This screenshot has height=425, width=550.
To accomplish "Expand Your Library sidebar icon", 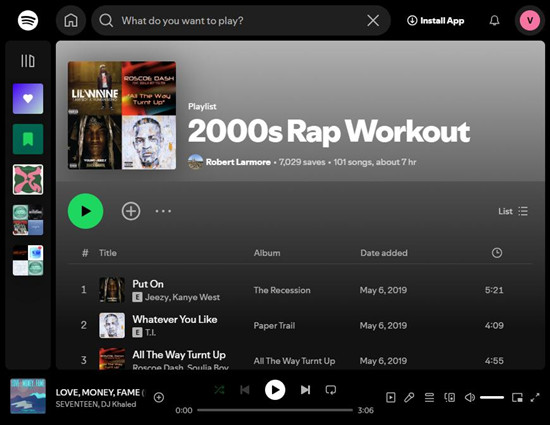I will pyautogui.click(x=28, y=61).
